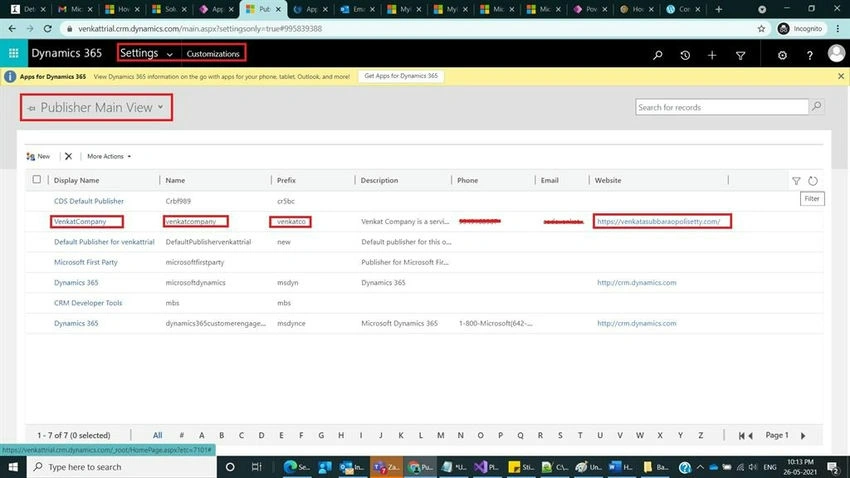Open the settings gear icon
This screenshot has height=478, width=850.
pyautogui.click(x=782, y=55)
